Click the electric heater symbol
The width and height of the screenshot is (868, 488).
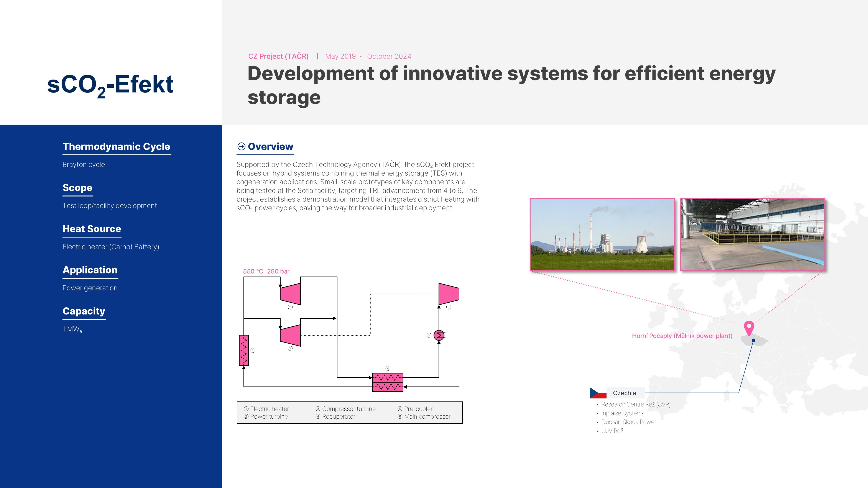[244, 350]
